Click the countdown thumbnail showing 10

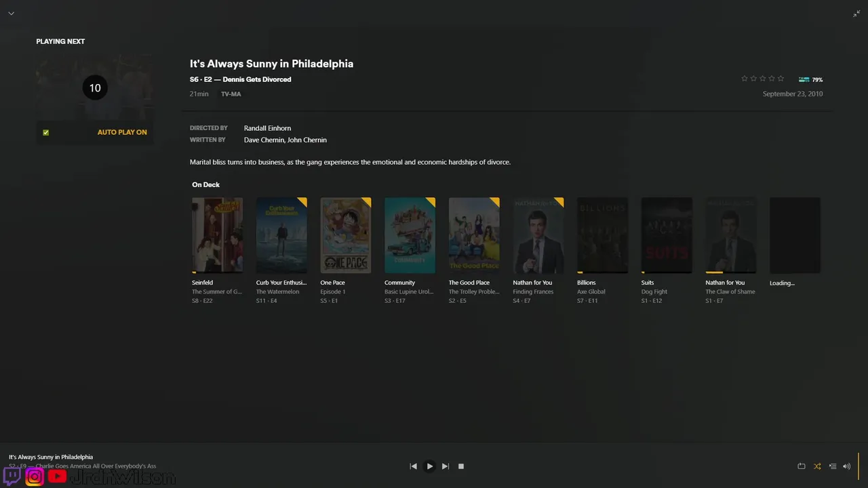click(x=95, y=88)
